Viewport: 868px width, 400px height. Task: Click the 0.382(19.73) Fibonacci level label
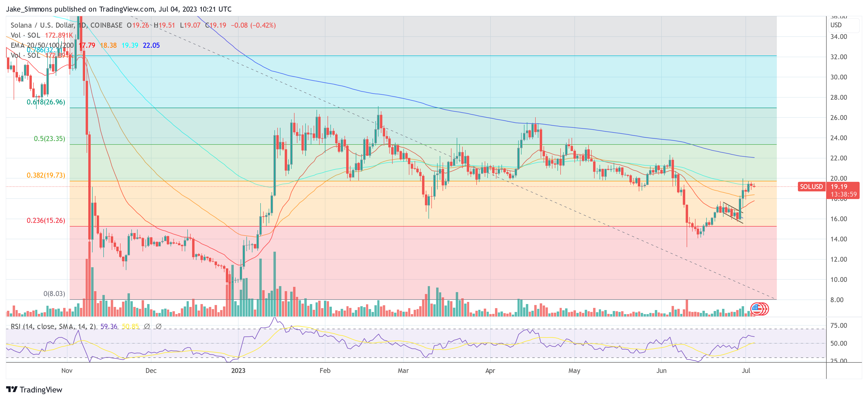(46, 175)
